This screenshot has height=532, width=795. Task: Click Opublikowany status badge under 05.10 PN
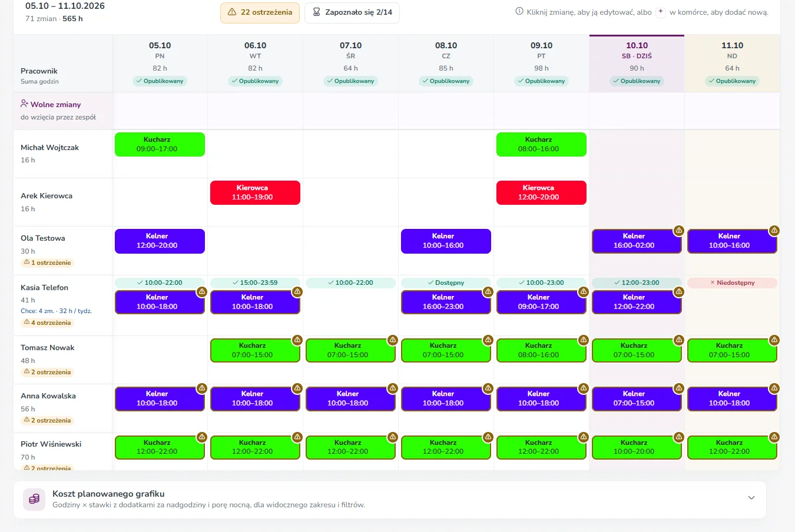coord(160,81)
